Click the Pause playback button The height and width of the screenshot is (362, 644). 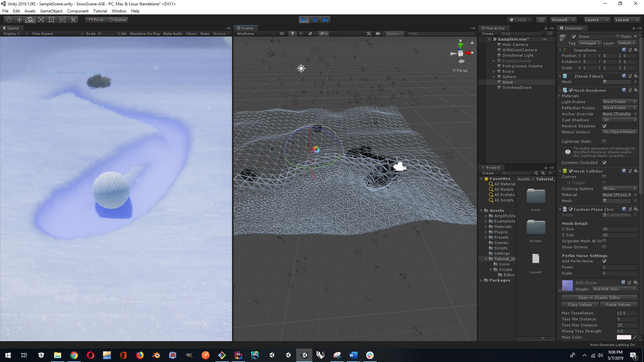click(315, 20)
